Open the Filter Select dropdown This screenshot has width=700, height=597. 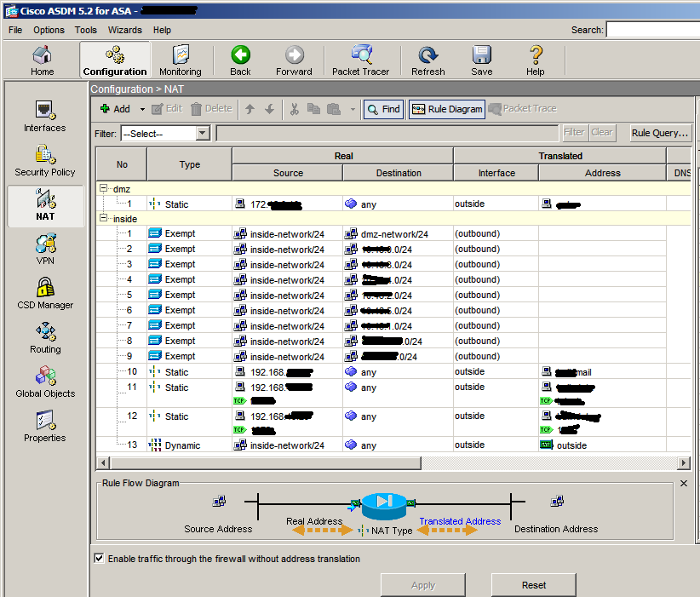pyautogui.click(x=203, y=133)
